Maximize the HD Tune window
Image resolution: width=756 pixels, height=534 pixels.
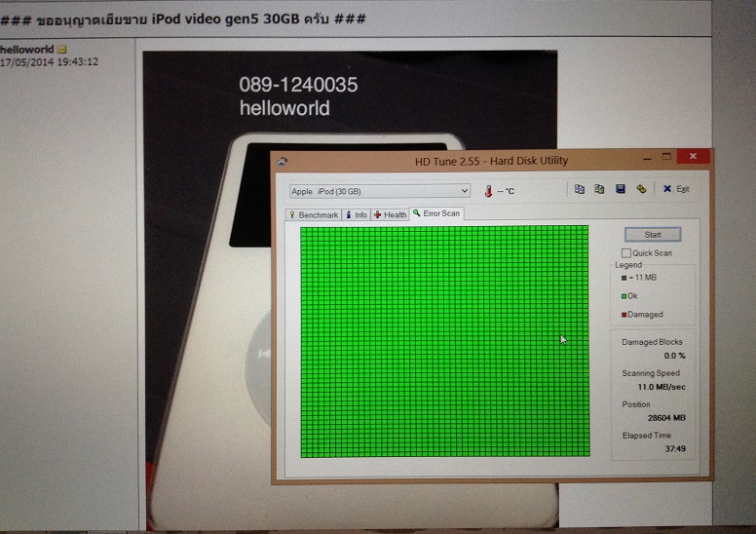(x=666, y=157)
